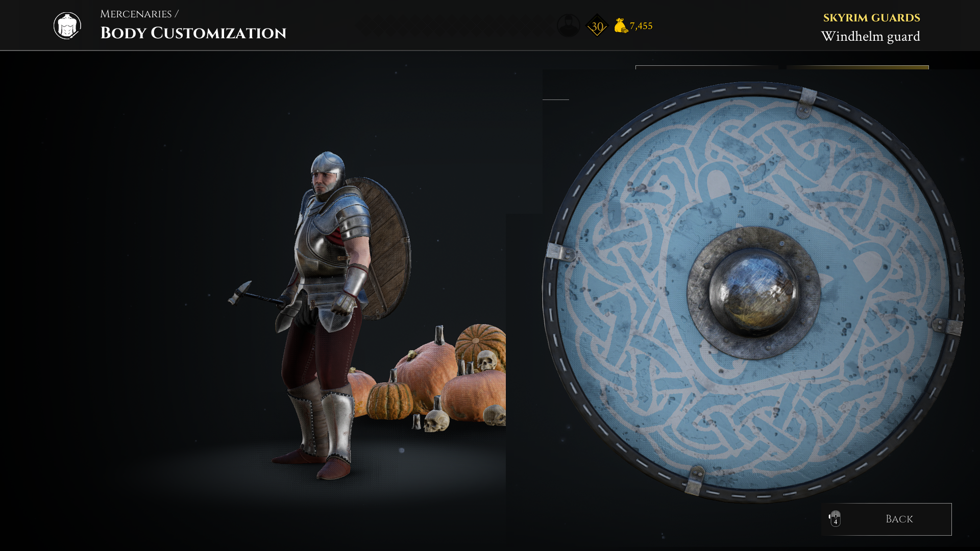Open the dimmed player profile avatar icon
The image size is (980, 551).
568,25
